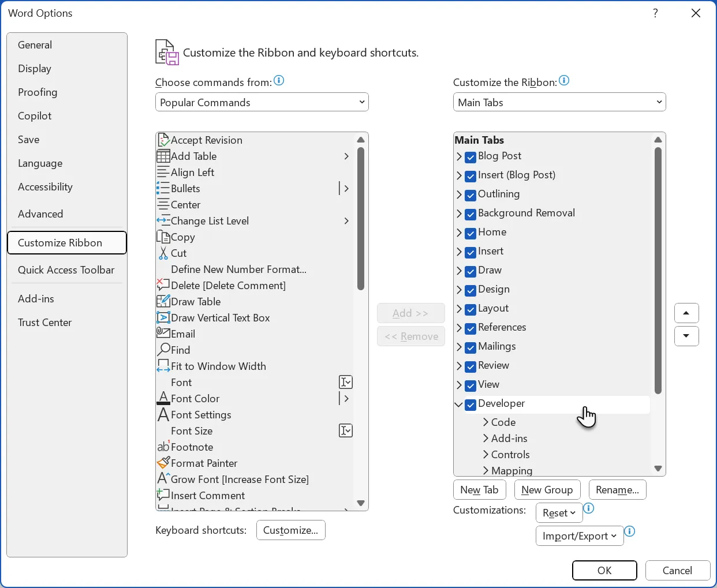This screenshot has width=717, height=588.
Task: Click info icon beside Choose commands from
Action: click(279, 81)
